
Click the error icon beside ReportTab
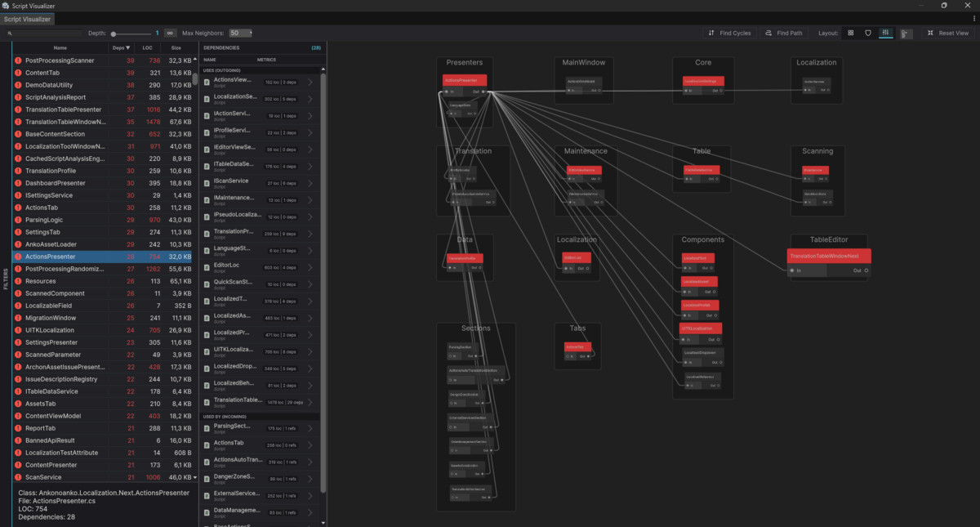(x=19, y=428)
